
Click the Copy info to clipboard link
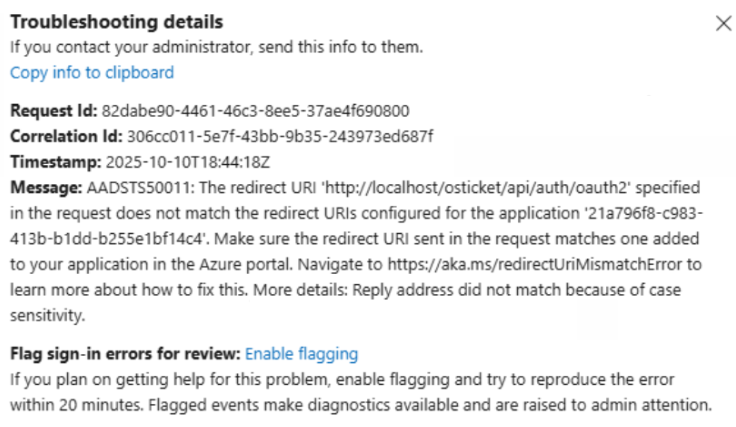pos(92,72)
